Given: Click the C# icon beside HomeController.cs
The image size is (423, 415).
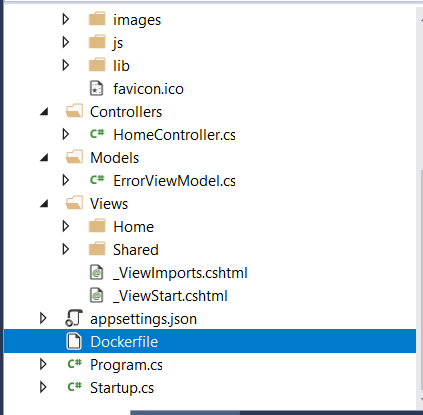Looking at the screenshot, I should [x=97, y=134].
